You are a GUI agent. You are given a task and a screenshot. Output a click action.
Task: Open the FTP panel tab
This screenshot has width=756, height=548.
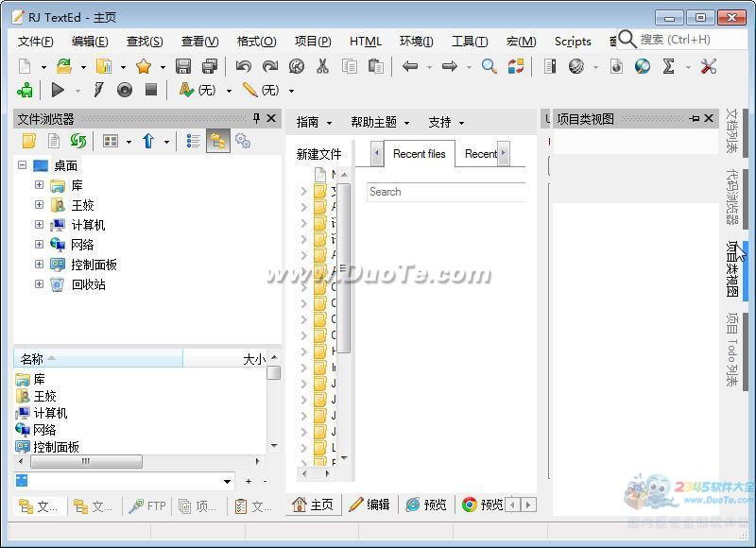click(147, 506)
